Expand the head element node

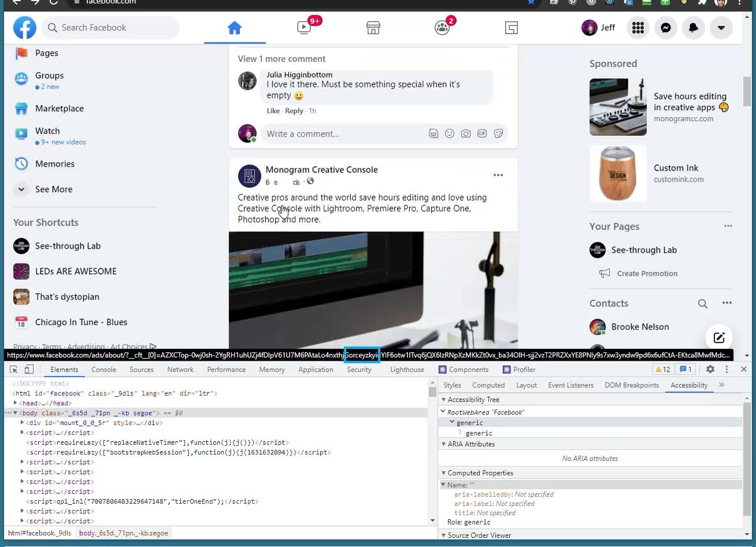(15, 403)
